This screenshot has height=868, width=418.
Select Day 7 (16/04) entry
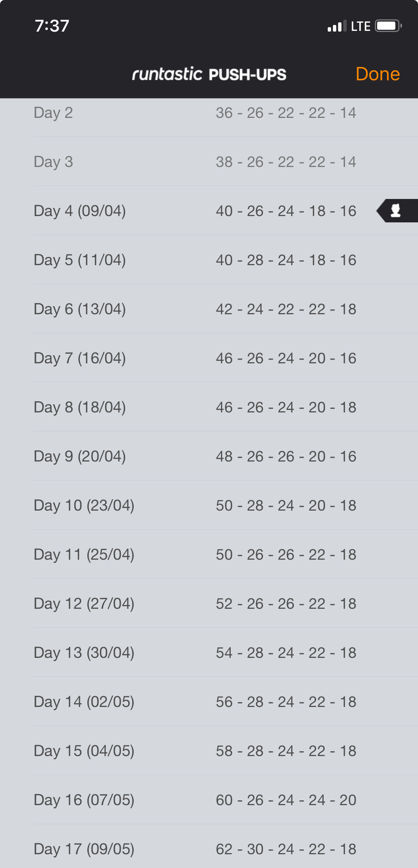(209, 358)
